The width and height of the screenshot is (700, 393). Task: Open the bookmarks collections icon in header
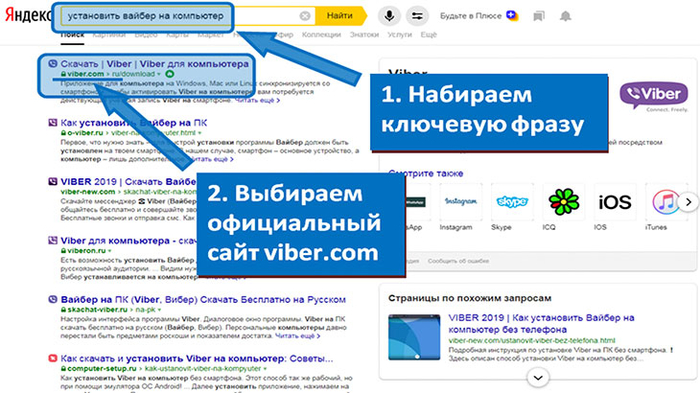pyautogui.click(x=539, y=16)
